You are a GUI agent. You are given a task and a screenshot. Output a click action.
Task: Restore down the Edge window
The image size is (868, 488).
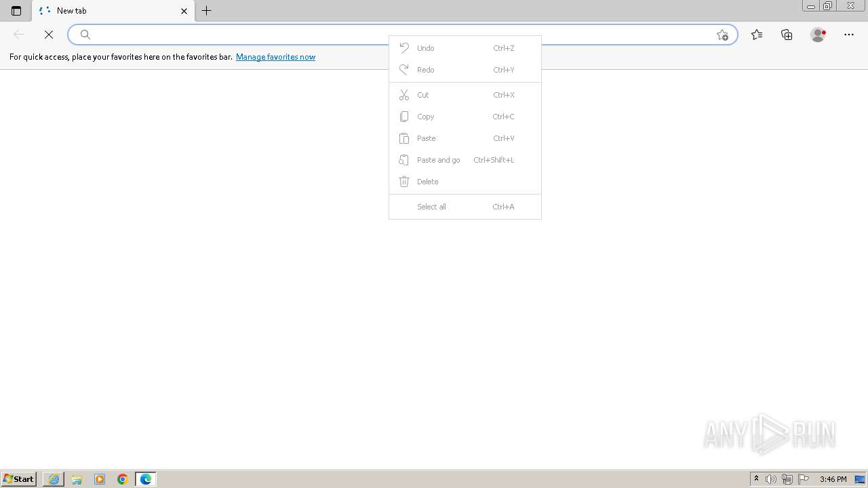coord(828,6)
